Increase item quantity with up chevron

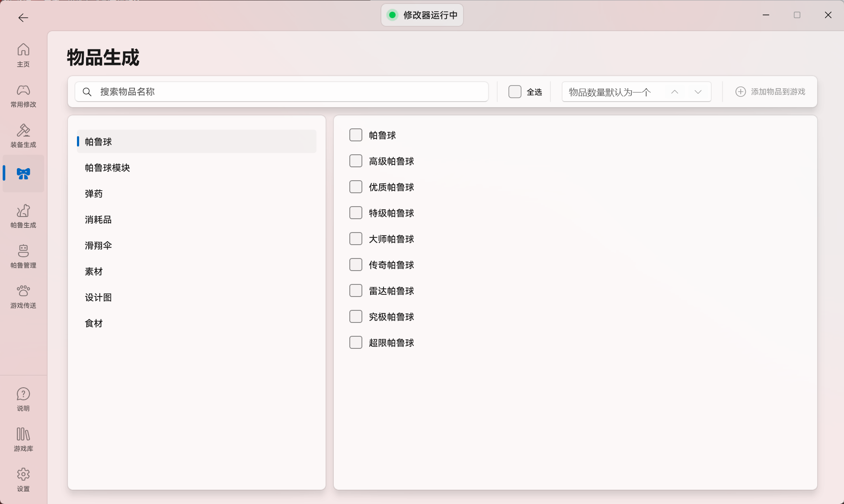coord(675,92)
